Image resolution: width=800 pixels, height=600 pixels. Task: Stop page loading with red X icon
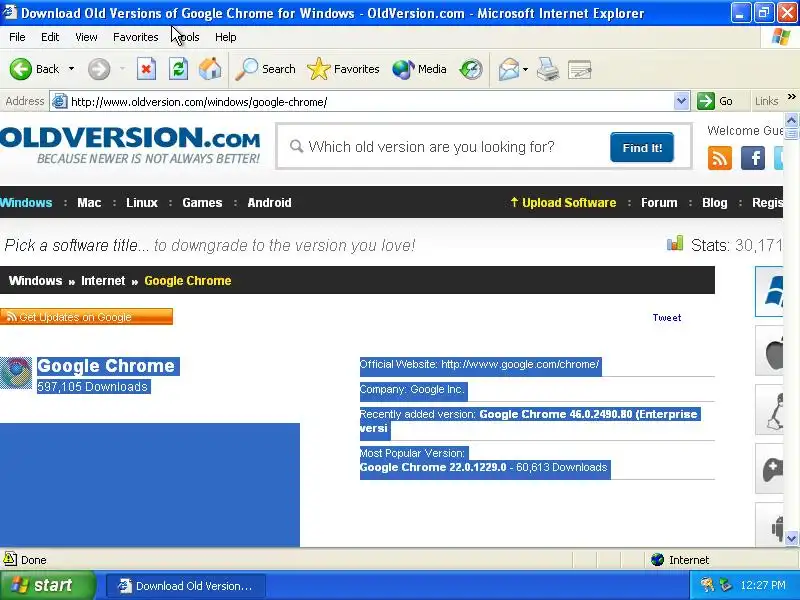(x=146, y=69)
